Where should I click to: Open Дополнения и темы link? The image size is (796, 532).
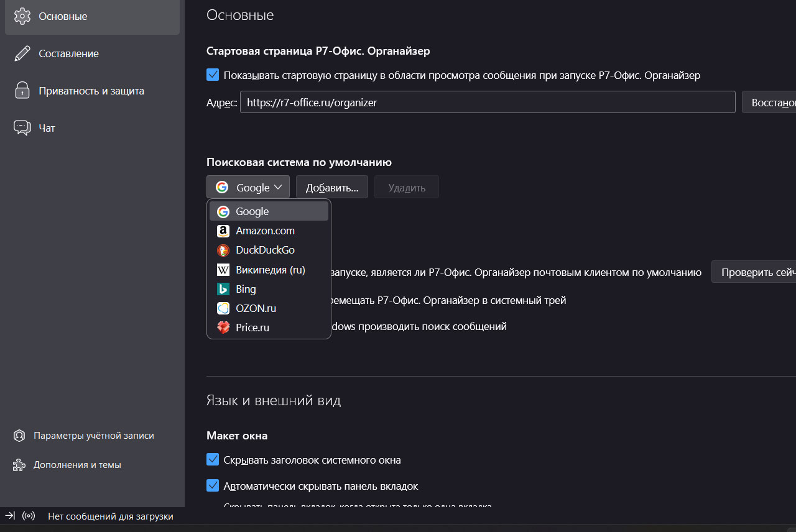[x=77, y=465]
